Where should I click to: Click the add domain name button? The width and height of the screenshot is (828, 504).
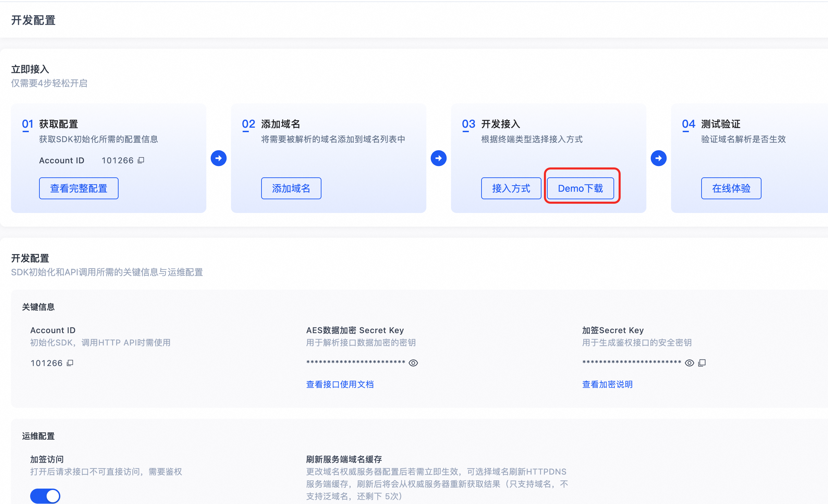(x=291, y=188)
